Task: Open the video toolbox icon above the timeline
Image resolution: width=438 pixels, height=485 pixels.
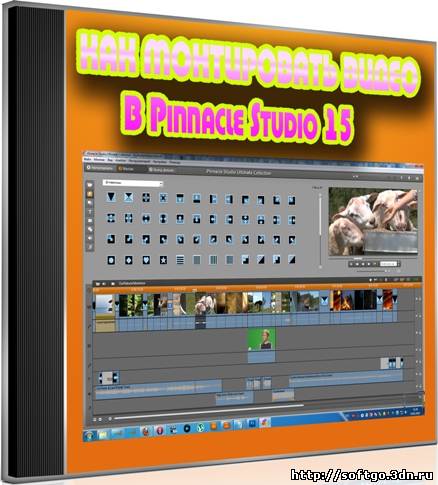Action: coord(98,284)
